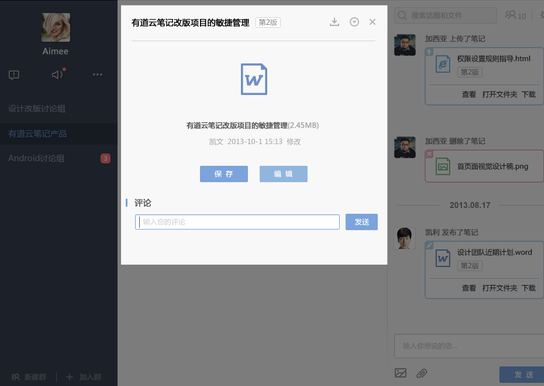
Task: Close the document preview dialog
Action: (372, 22)
